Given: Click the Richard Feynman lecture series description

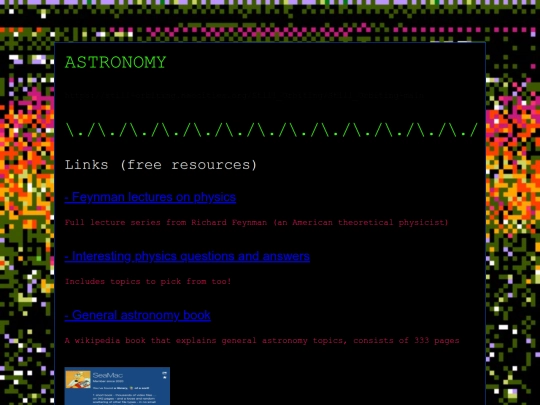Looking at the screenshot, I should click(257, 222).
